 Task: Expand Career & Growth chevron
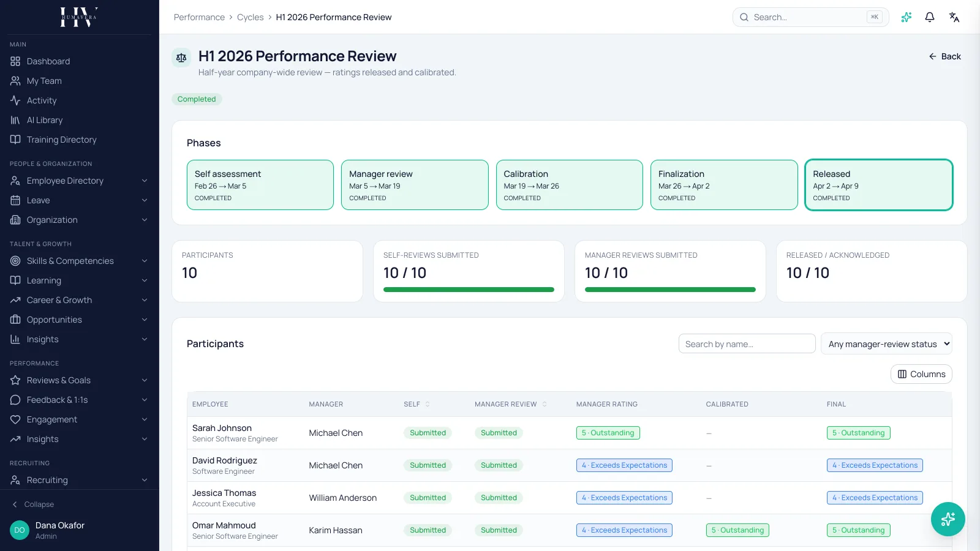click(x=145, y=300)
